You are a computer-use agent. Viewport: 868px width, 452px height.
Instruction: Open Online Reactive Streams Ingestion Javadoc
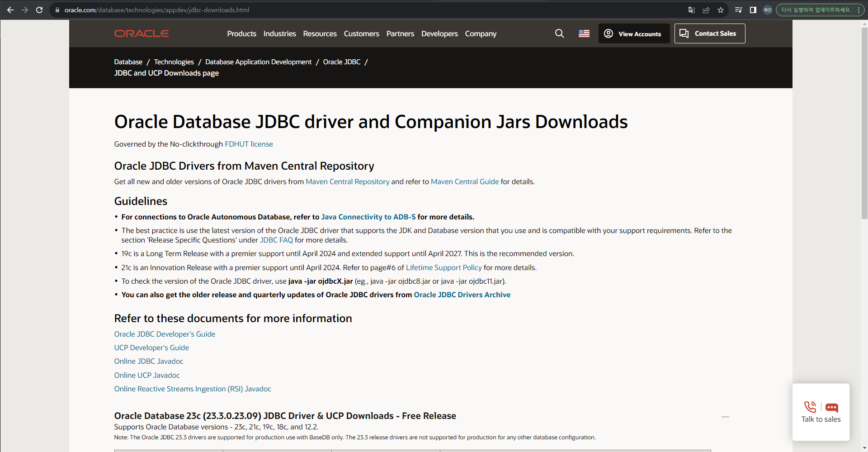click(x=193, y=389)
